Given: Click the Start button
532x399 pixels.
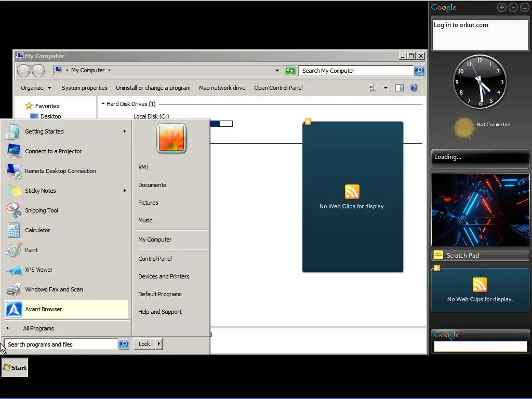Looking at the screenshot, I should [x=15, y=367].
